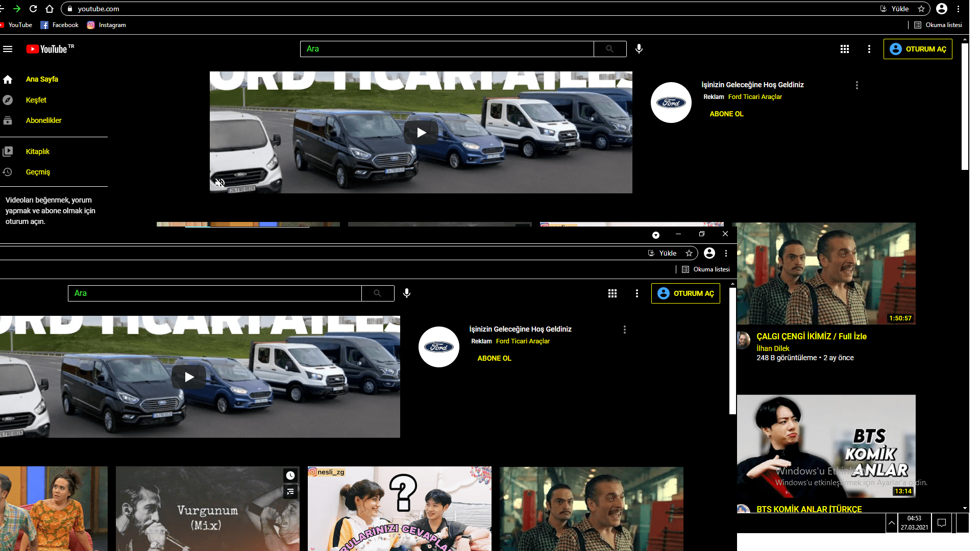Open YouTube apps grid in front window

[x=612, y=293]
